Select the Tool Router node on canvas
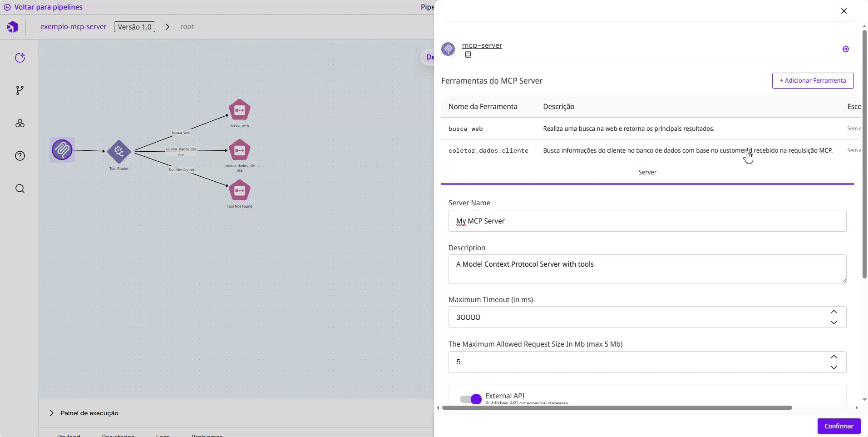 click(119, 151)
